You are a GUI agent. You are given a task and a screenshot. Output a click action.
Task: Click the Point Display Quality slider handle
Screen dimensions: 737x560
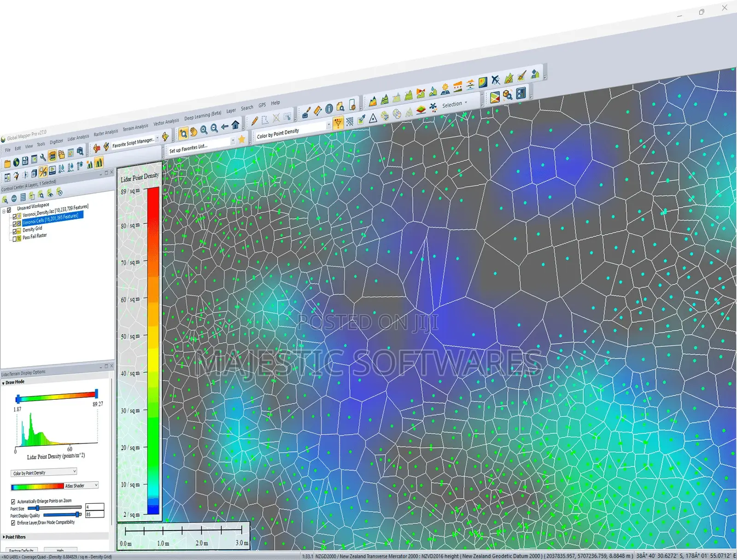pos(78,514)
